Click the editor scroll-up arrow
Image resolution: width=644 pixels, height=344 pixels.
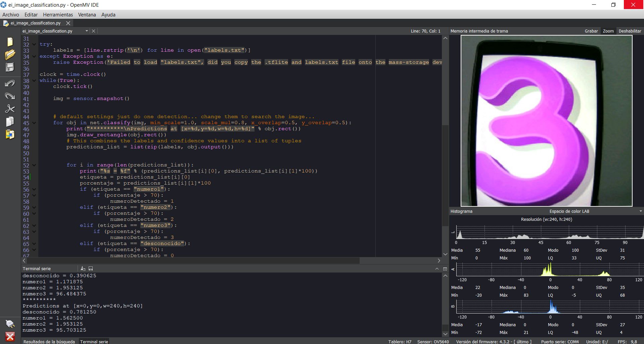pos(445,38)
